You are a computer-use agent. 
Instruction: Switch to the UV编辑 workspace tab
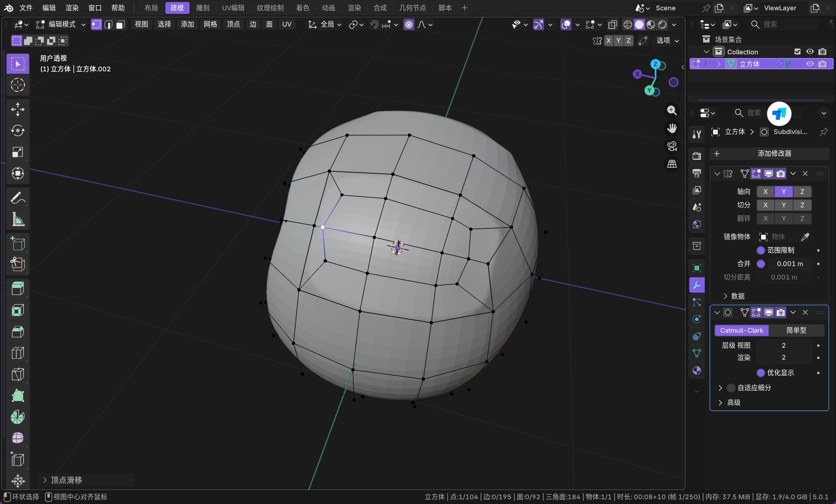(233, 8)
